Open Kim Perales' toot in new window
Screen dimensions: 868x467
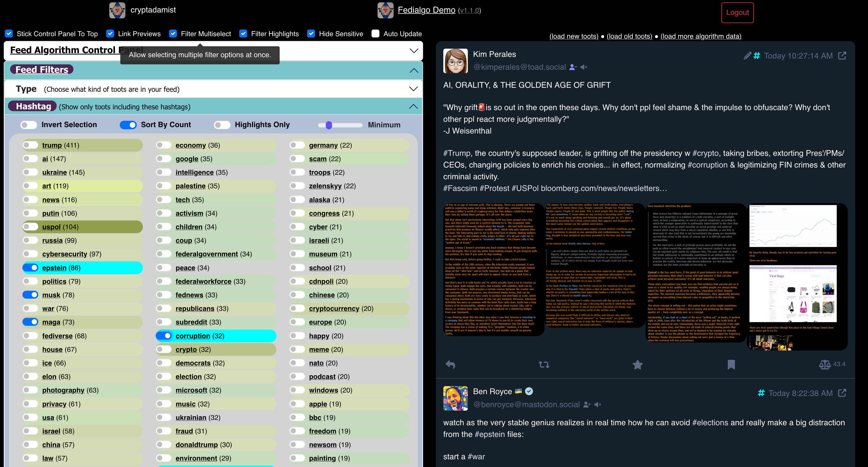pos(842,56)
